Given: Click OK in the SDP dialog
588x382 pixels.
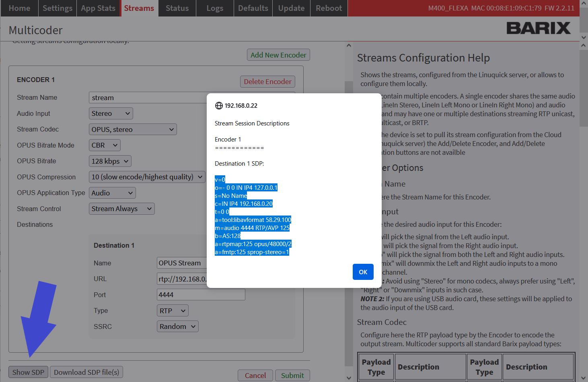Looking at the screenshot, I should (363, 272).
